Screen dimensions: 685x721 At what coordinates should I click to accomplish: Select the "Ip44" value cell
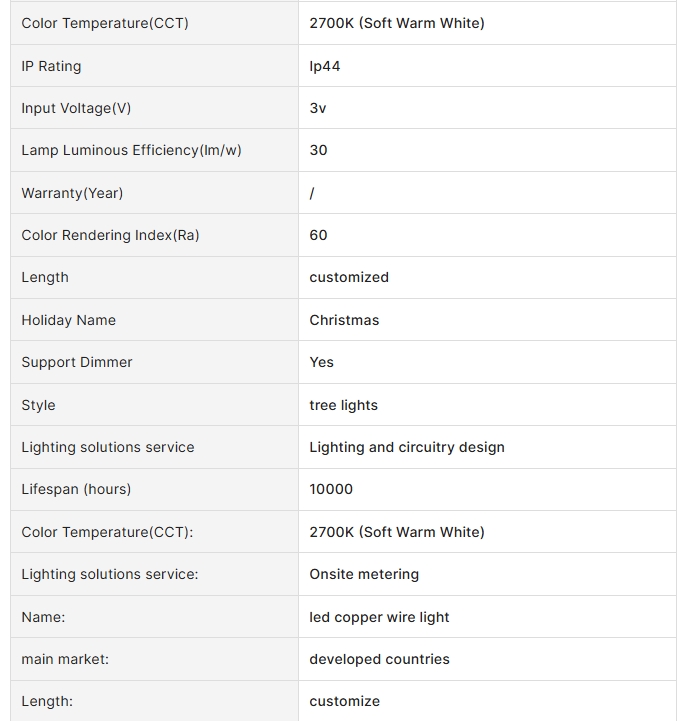click(x=325, y=66)
